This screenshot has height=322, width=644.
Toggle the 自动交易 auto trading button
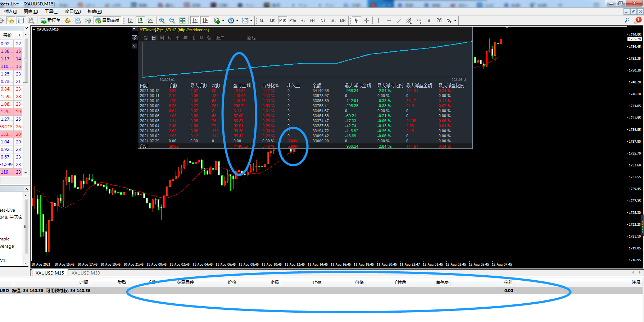[107, 20]
